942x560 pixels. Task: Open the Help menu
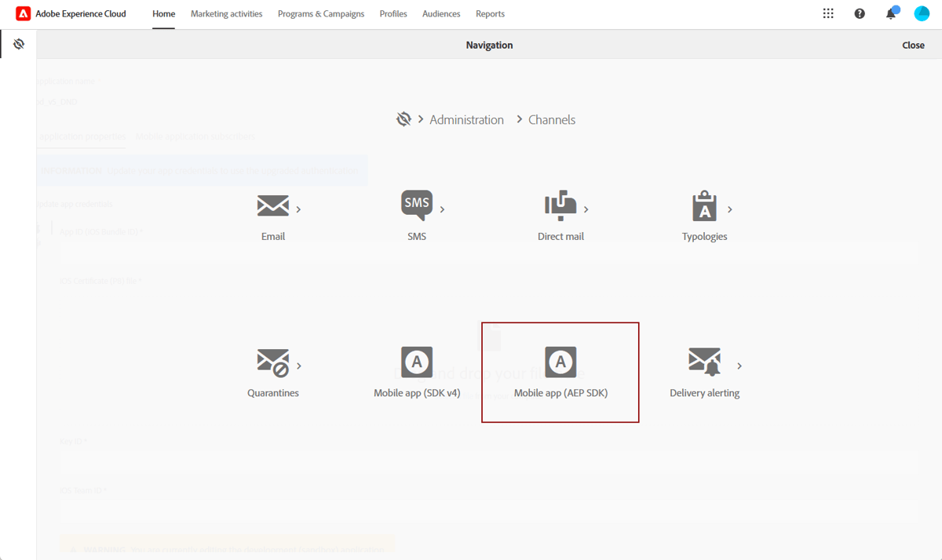point(860,13)
